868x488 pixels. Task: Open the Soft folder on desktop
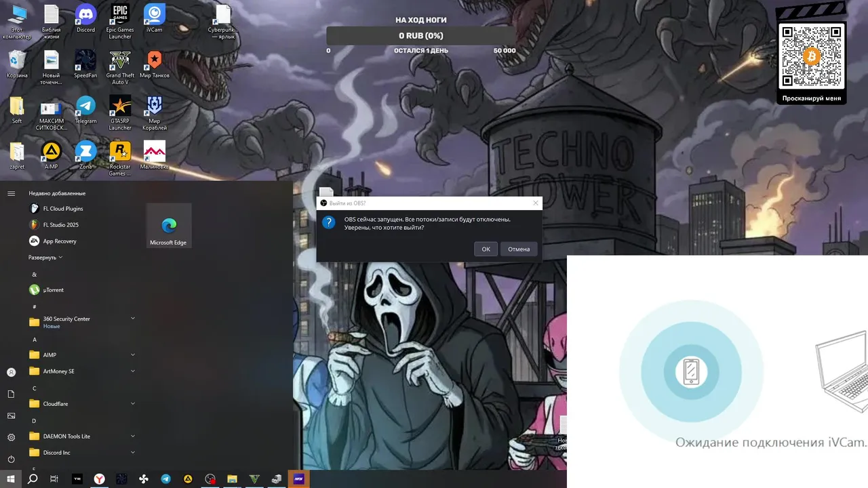point(17,110)
